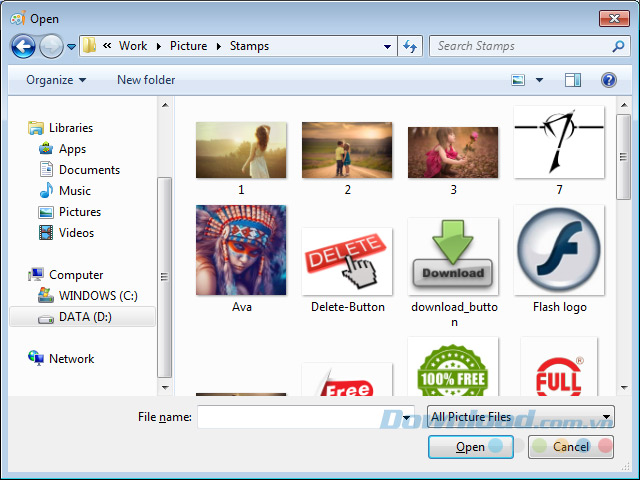Select the Ava image thumbnail
The width and height of the screenshot is (640, 480).
[x=241, y=250]
